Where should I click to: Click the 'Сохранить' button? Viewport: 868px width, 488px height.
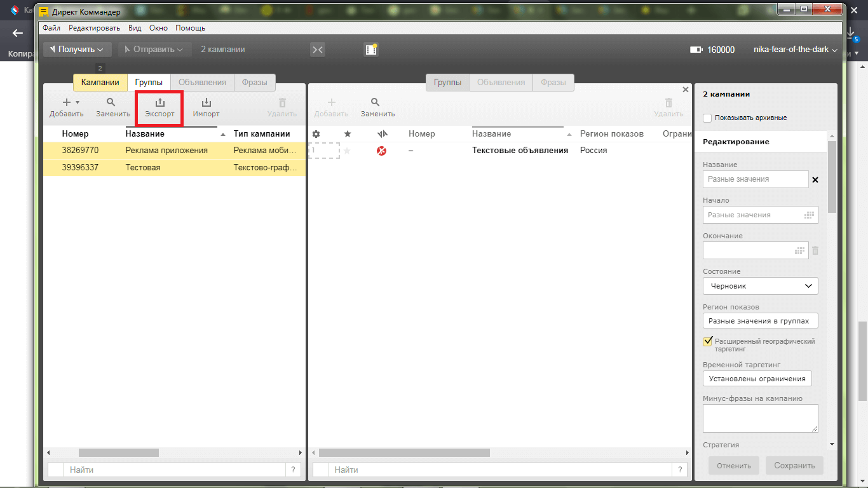[x=794, y=466]
